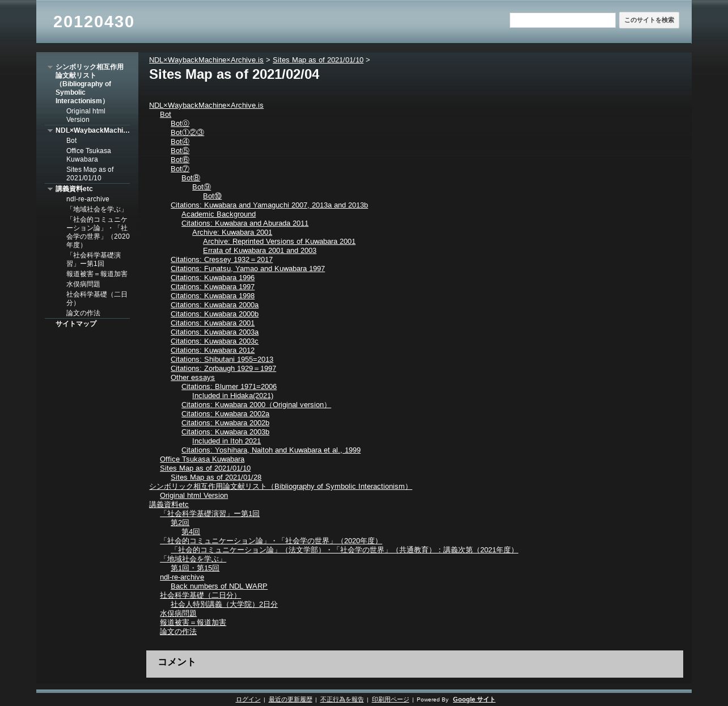Click the コメント section header
The height and width of the screenshot is (706, 728).
pyautogui.click(x=177, y=662)
